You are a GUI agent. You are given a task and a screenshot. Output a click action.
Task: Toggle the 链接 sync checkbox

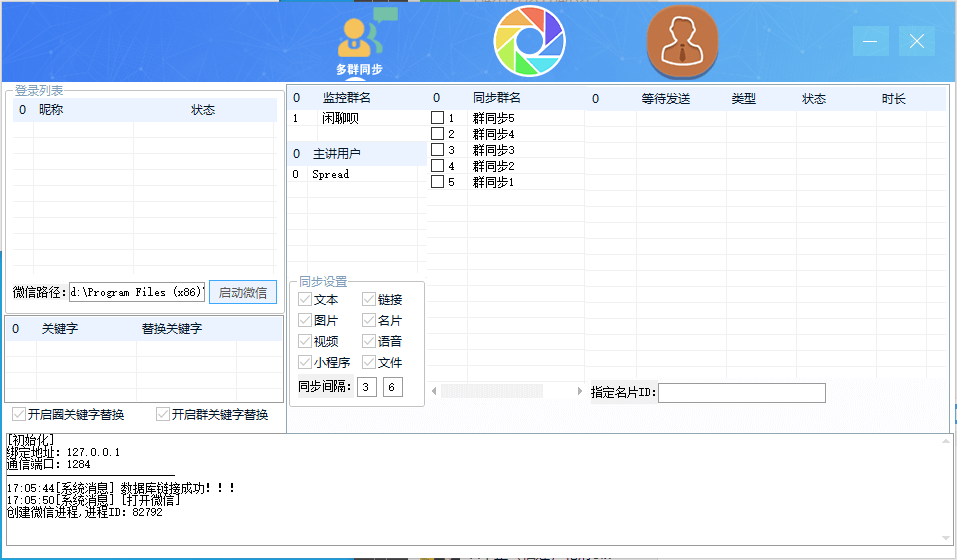click(x=369, y=299)
